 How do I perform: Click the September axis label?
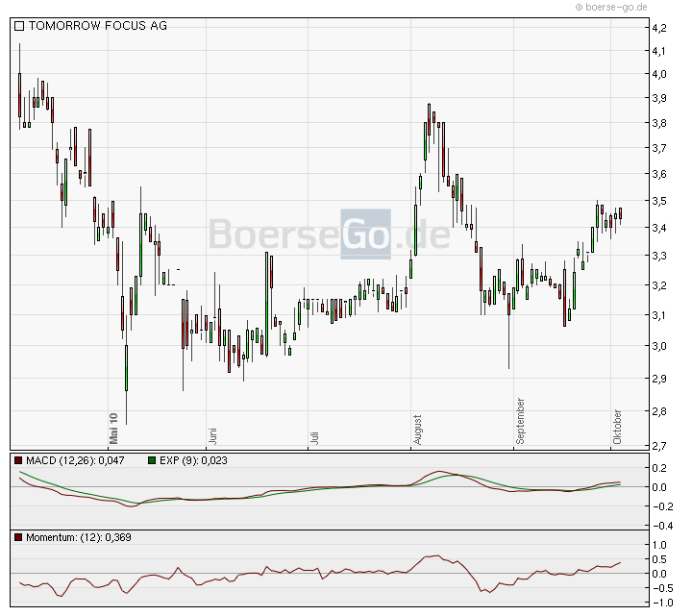coord(521,421)
